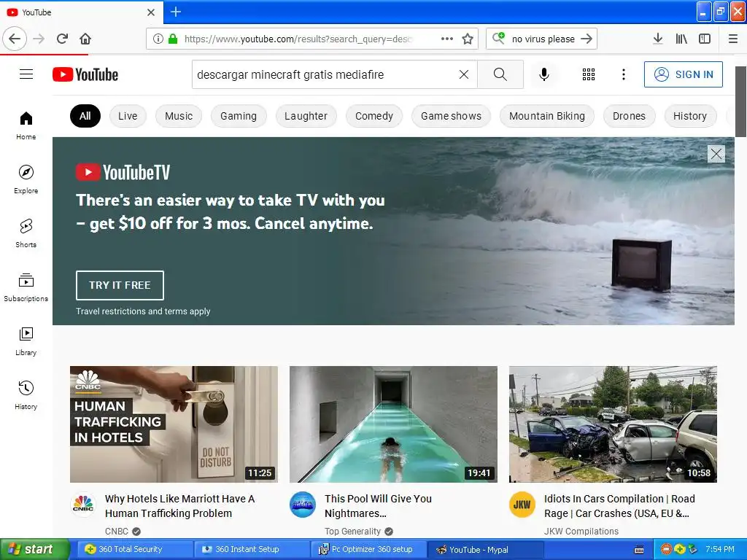Click the page vertical scrollbar thumb

coord(741,101)
